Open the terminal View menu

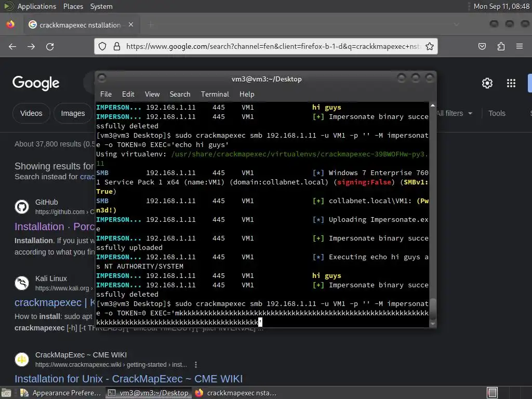152,95
